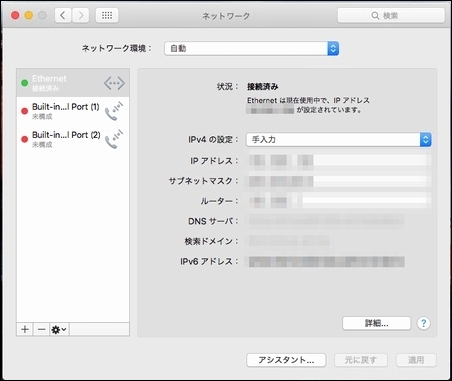
Task: Click the ルーター input field
Action: (339, 201)
